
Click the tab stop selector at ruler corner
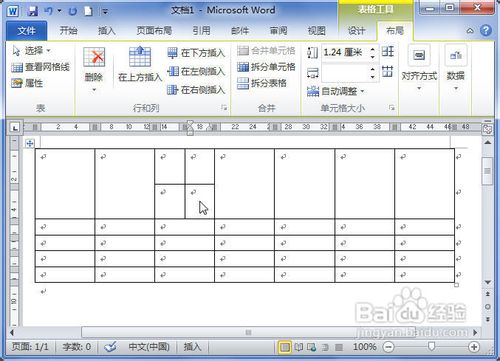(14, 127)
